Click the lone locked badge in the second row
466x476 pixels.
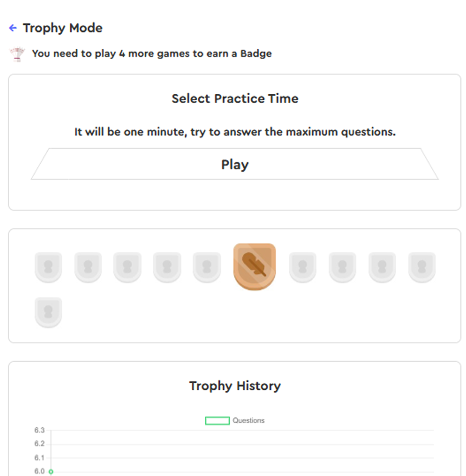pos(48,312)
